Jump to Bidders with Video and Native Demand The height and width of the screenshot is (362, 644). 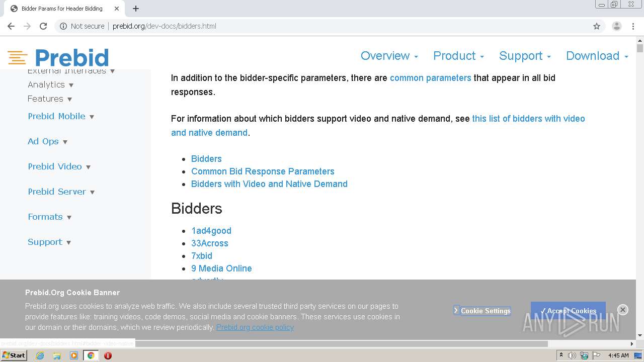point(269,184)
